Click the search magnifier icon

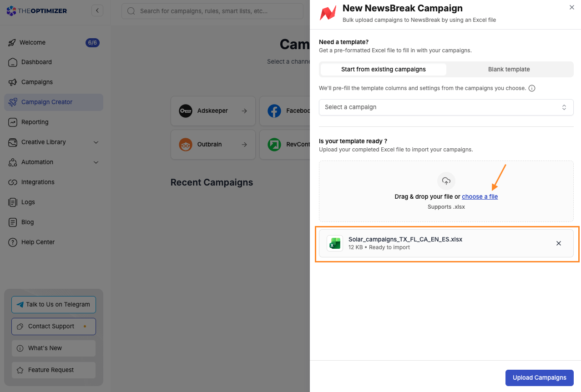[x=131, y=11]
